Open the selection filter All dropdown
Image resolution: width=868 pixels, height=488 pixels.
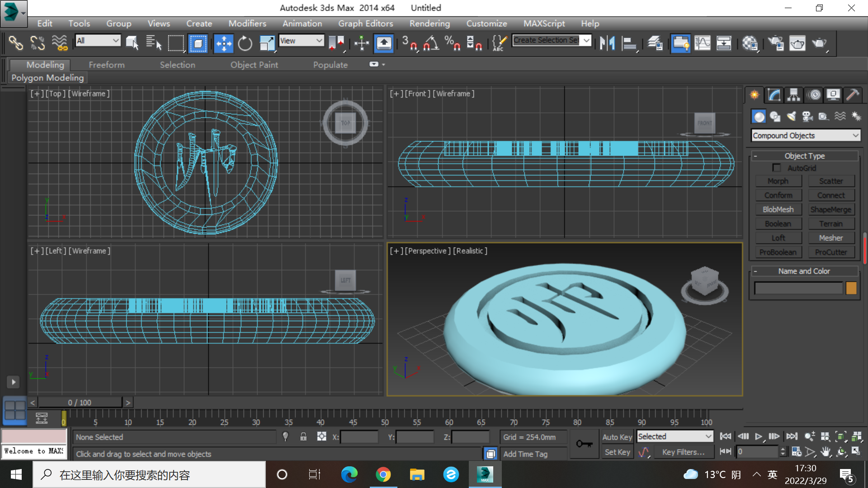tap(98, 41)
